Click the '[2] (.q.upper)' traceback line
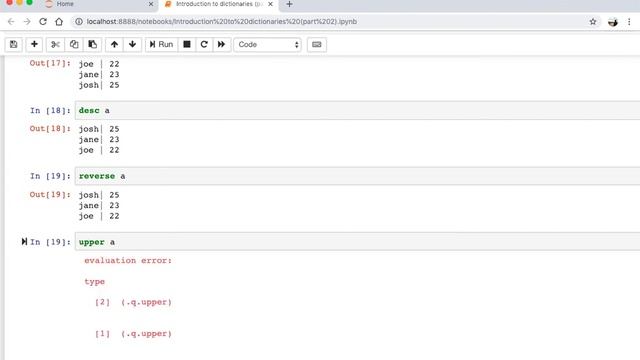Image resolution: width=640 pixels, height=360 pixels. coord(133,302)
